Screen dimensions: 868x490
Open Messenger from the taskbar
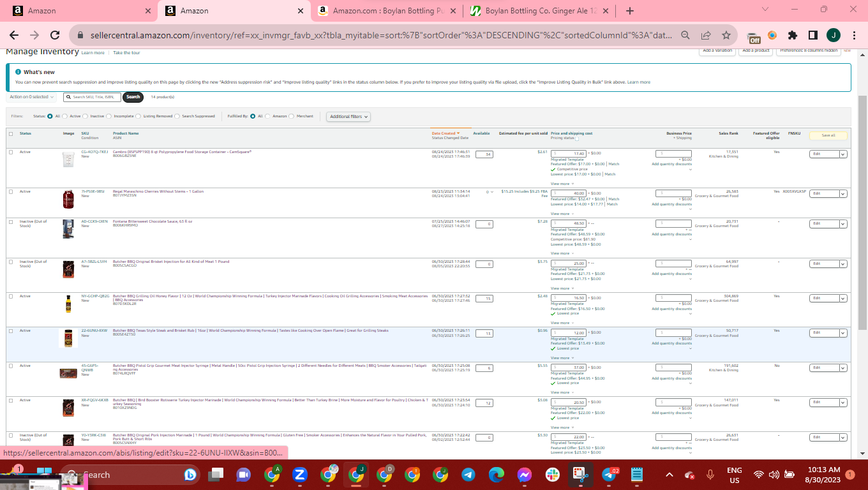point(525,475)
